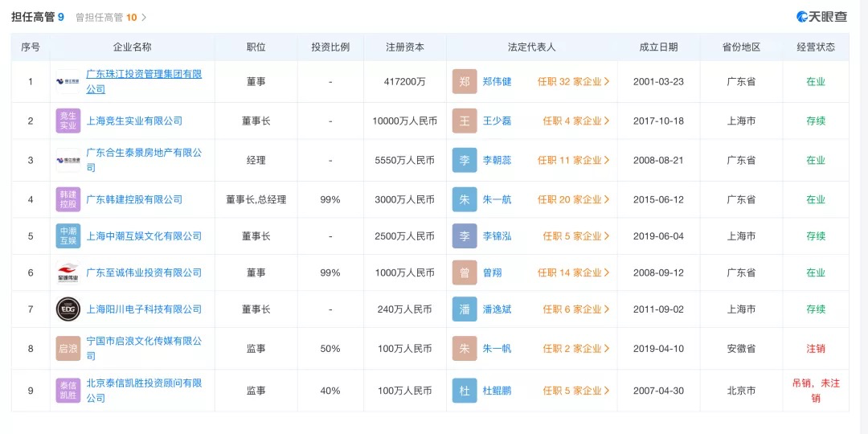Screen dimensions: 868x434
Task: Expand 任职 14 家企业 for 曾翔
Action: pyautogui.click(x=573, y=273)
